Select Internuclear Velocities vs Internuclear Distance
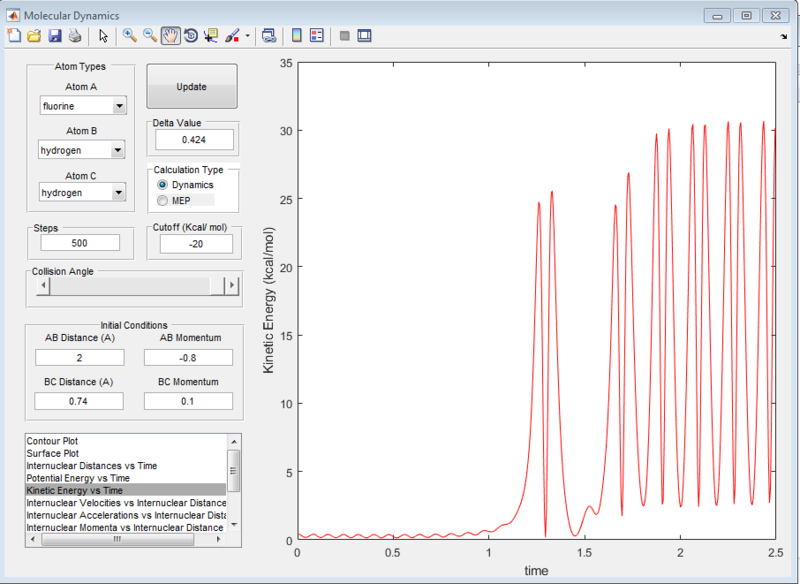This screenshot has height=584, width=800. [126, 503]
